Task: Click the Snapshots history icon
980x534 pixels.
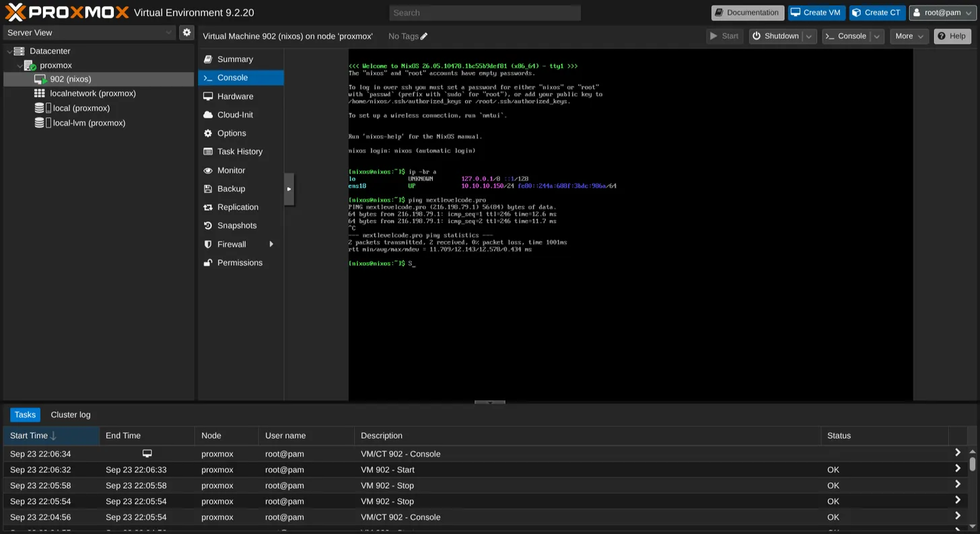Action: (x=208, y=226)
